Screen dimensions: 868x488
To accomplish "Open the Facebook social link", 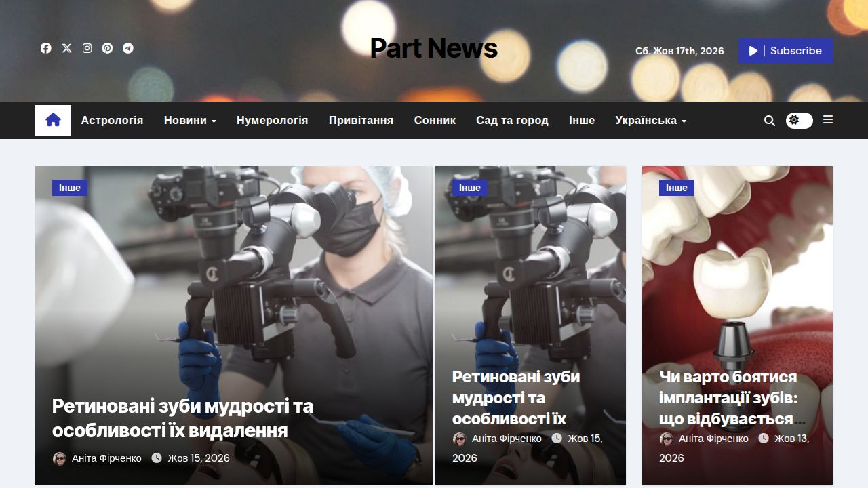I will tap(46, 48).
